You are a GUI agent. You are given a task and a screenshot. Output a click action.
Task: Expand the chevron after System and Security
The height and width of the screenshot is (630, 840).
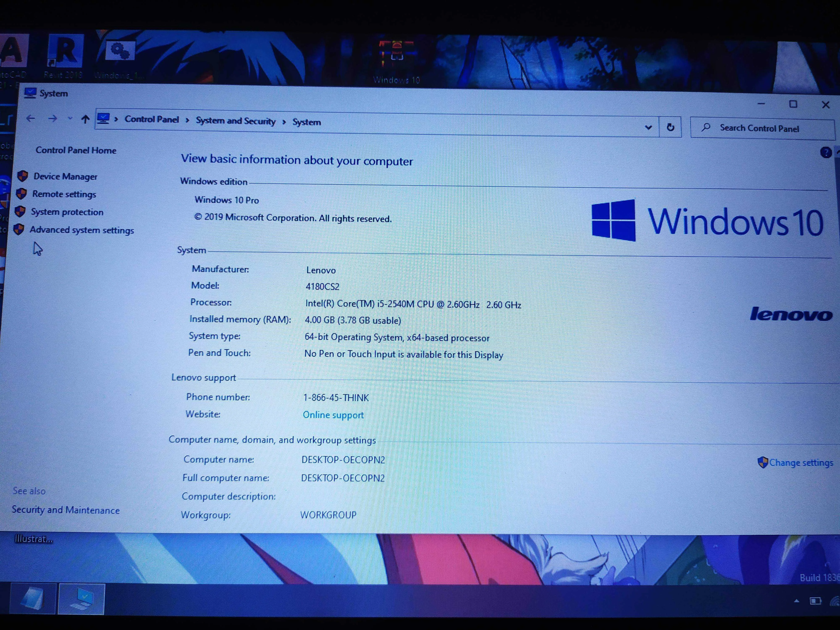284,122
